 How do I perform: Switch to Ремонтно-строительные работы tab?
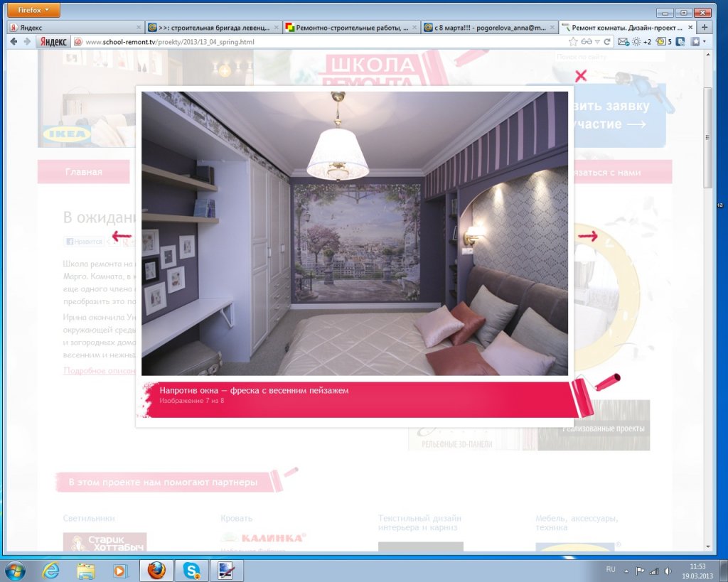[x=351, y=28]
